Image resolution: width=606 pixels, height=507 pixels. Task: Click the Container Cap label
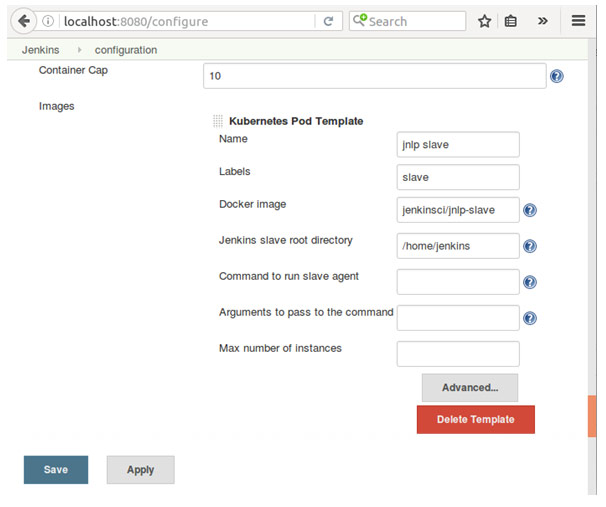(x=73, y=70)
